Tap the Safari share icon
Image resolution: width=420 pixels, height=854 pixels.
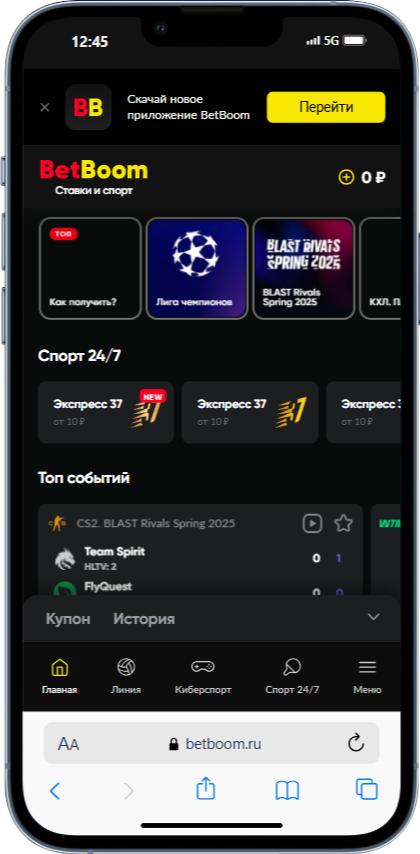click(205, 789)
